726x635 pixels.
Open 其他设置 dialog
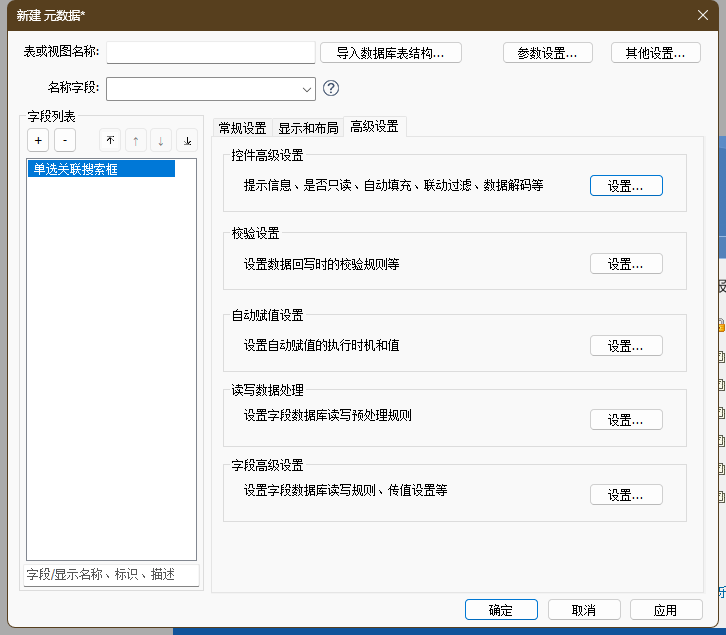point(655,53)
